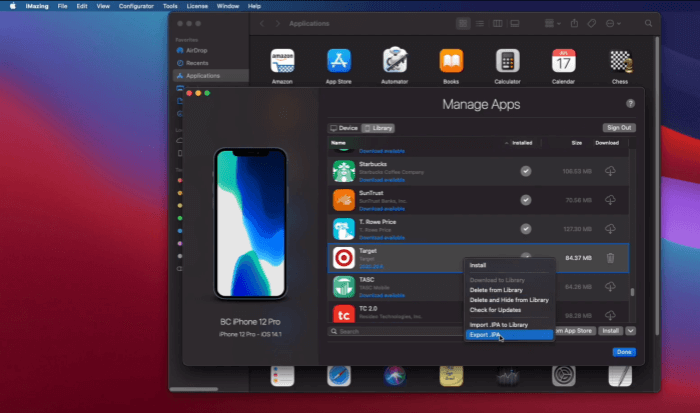Switch Finder to list view

pos(480,23)
